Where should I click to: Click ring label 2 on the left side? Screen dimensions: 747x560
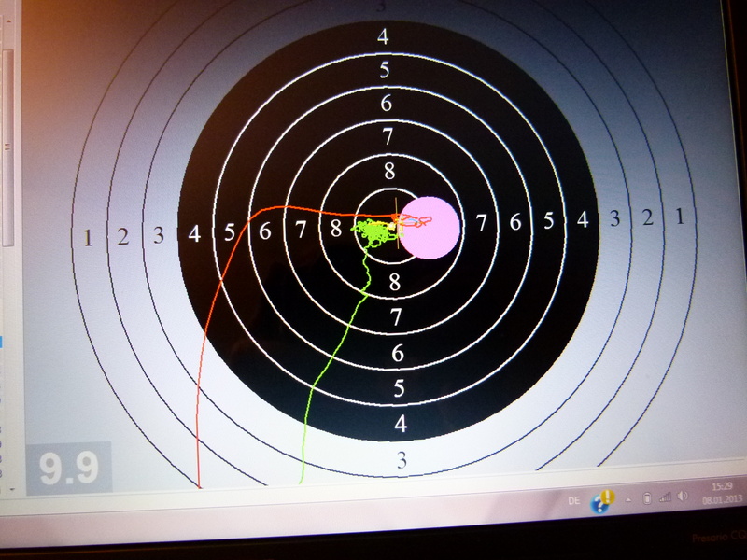[x=122, y=236]
